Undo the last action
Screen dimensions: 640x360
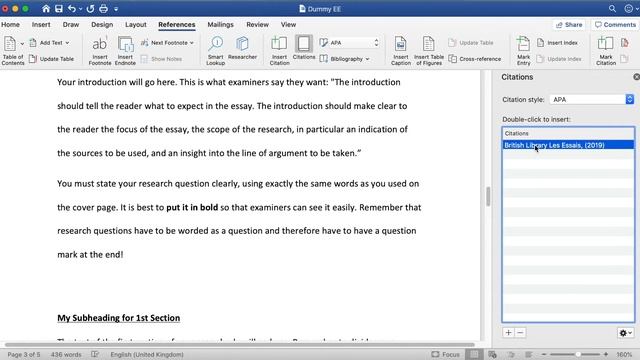pos(72,9)
